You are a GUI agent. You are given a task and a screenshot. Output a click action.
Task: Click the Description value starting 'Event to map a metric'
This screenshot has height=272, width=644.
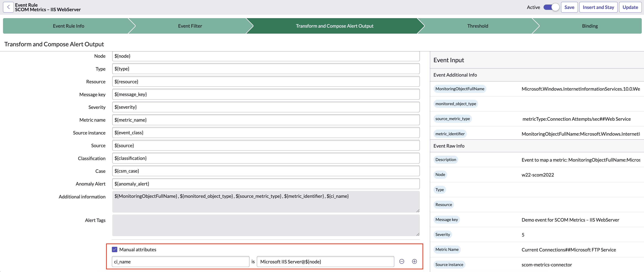pyautogui.click(x=581, y=160)
